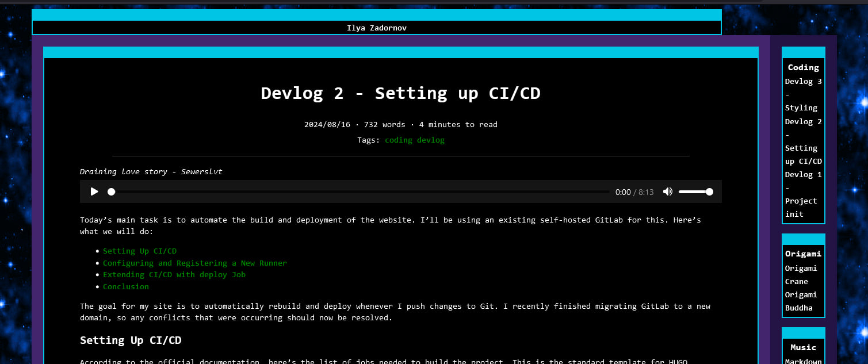Jump to Setting Up CI/CD section
This screenshot has width=868, height=364.
[x=140, y=251]
